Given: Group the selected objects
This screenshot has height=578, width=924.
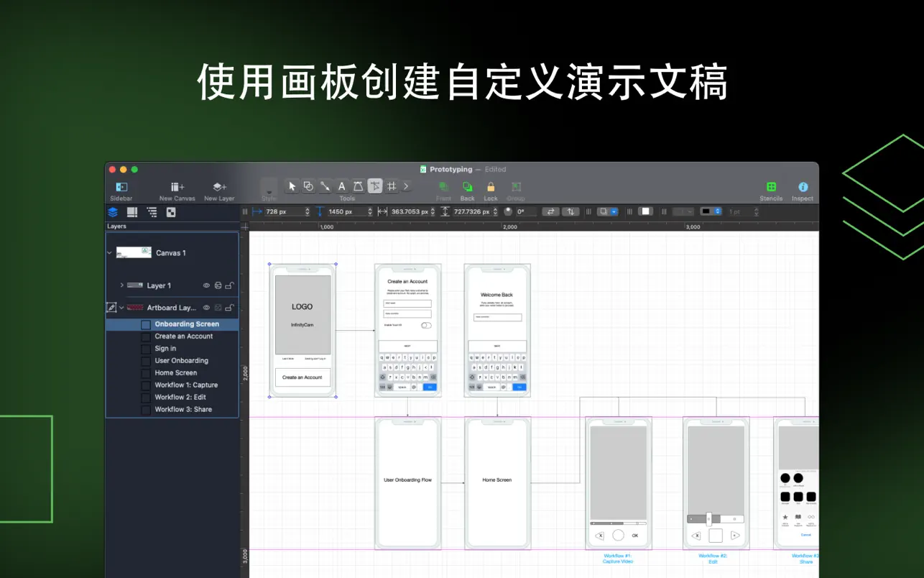Looking at the screenshot, I should [516, 191].
